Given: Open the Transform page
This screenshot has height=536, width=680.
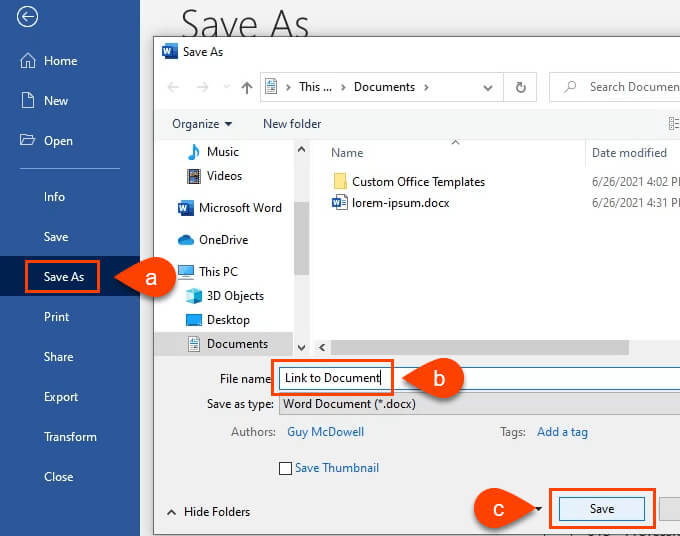Looking at the screenshot, I should click(70, 437).
